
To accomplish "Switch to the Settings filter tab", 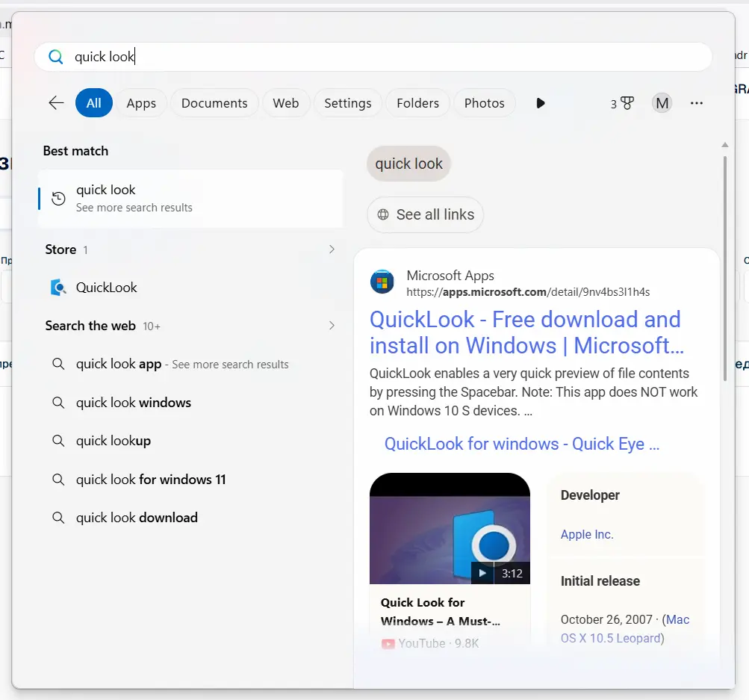I will tap(348, 103).
